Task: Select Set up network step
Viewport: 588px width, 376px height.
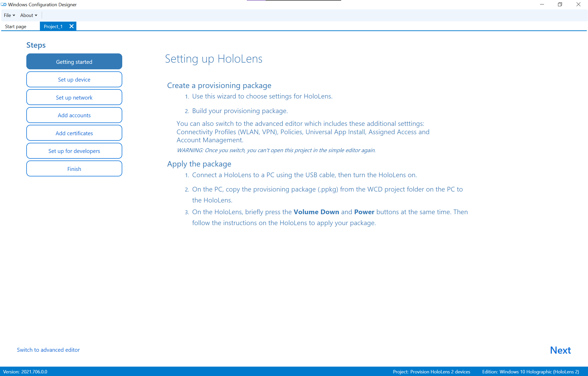Action: click(x=74, y=97)
